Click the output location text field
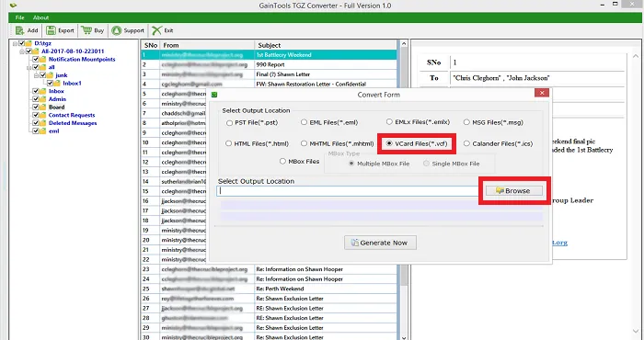 (x=349, y=191)
